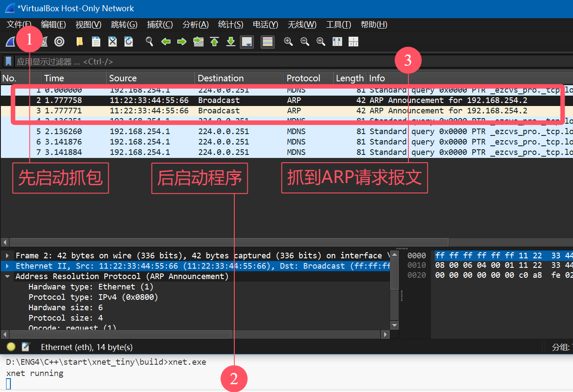The image size is (573, 392).
Task: Click the resize columns icon
Action: point(337,42)
